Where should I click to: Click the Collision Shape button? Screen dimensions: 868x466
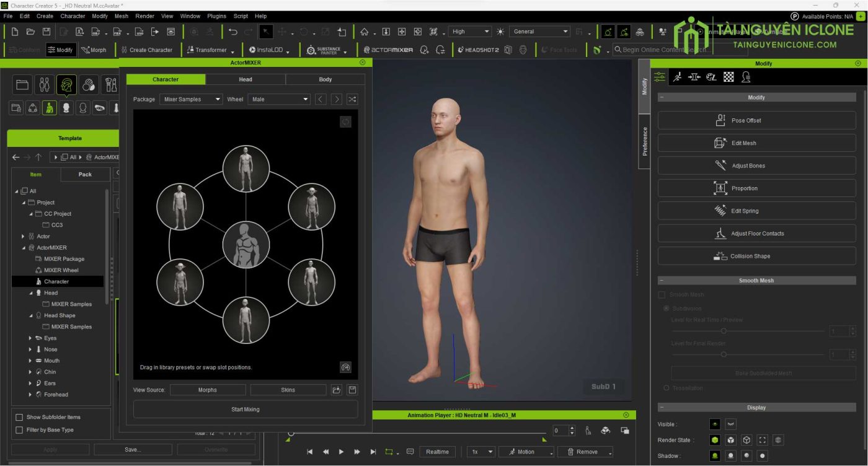coord(756,256)
